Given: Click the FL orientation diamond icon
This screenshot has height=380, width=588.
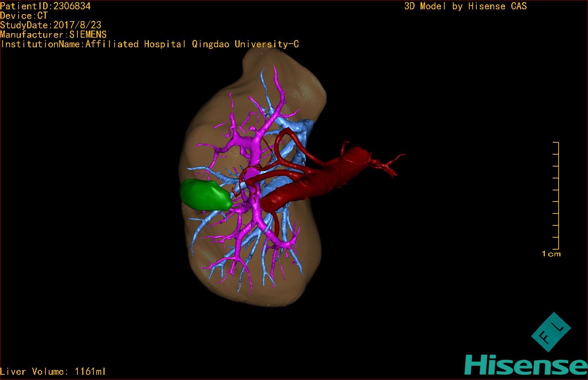Looking at the screenshot, I should pos(551,332).
